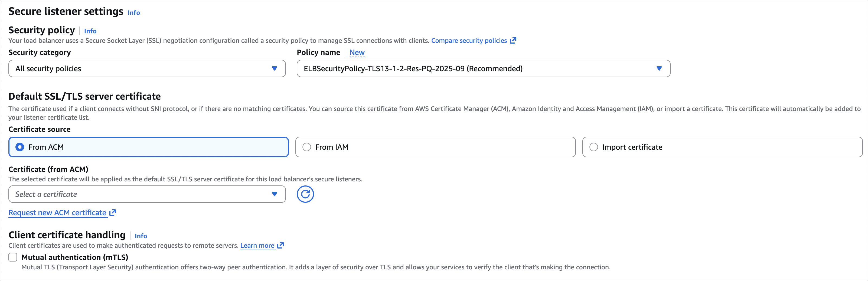
Task: Choose From IAM as certificate source
Action: click(307, 147)
